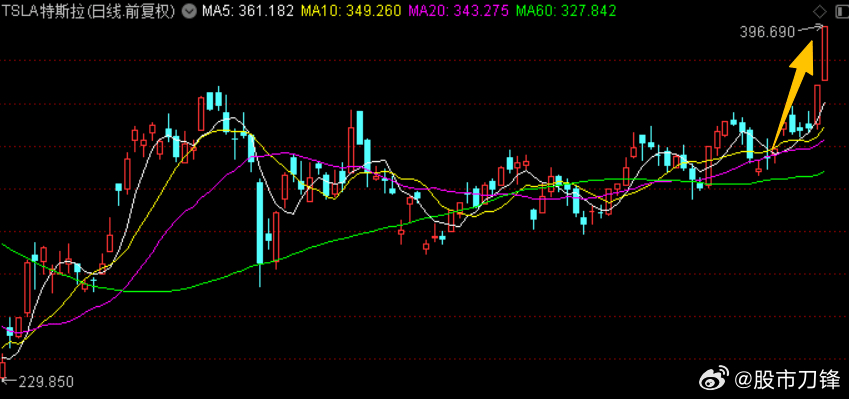849x399 pixels.
Task: Click the Weibo logo in the watermark
Action: click(x=715, y=379)
